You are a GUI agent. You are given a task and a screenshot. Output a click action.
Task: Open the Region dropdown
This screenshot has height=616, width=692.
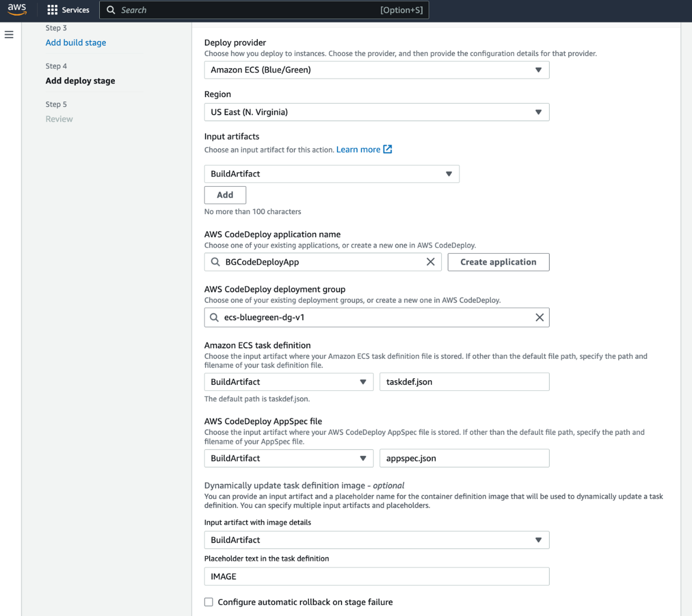[x=377, y=112]
